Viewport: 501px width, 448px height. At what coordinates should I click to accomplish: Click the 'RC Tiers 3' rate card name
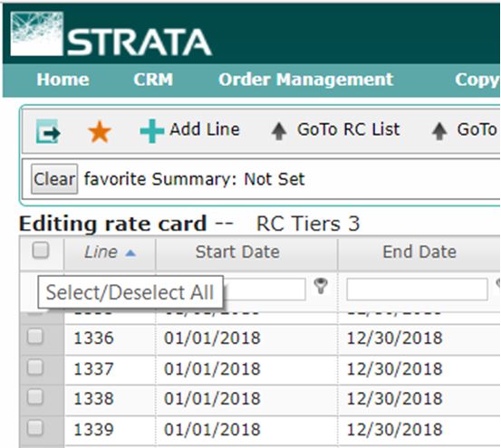(308, 224)
